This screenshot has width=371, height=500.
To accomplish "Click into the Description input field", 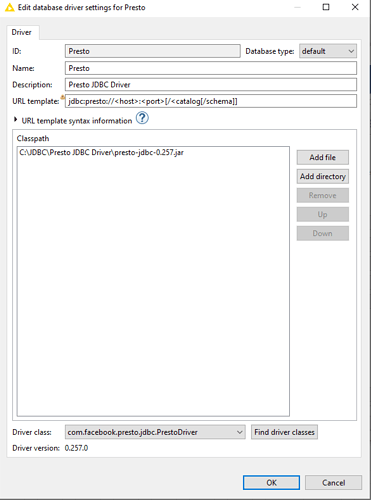I will 211,85.
